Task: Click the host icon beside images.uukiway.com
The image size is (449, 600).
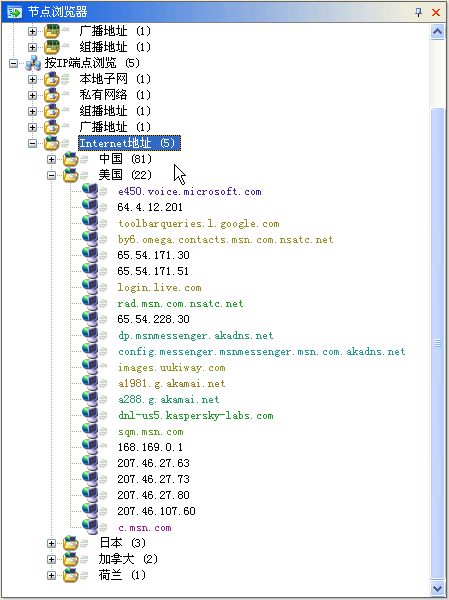Action: click(x=90, y=367)
